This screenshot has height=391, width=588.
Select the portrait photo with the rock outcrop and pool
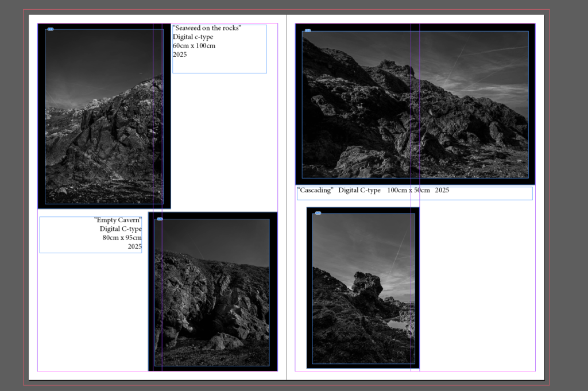click(363, 288)
